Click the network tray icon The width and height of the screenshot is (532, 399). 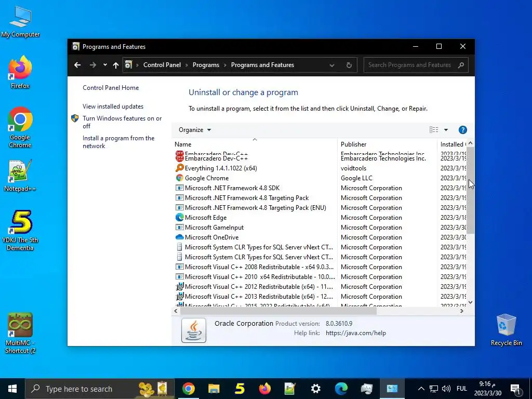click(434, 389)
